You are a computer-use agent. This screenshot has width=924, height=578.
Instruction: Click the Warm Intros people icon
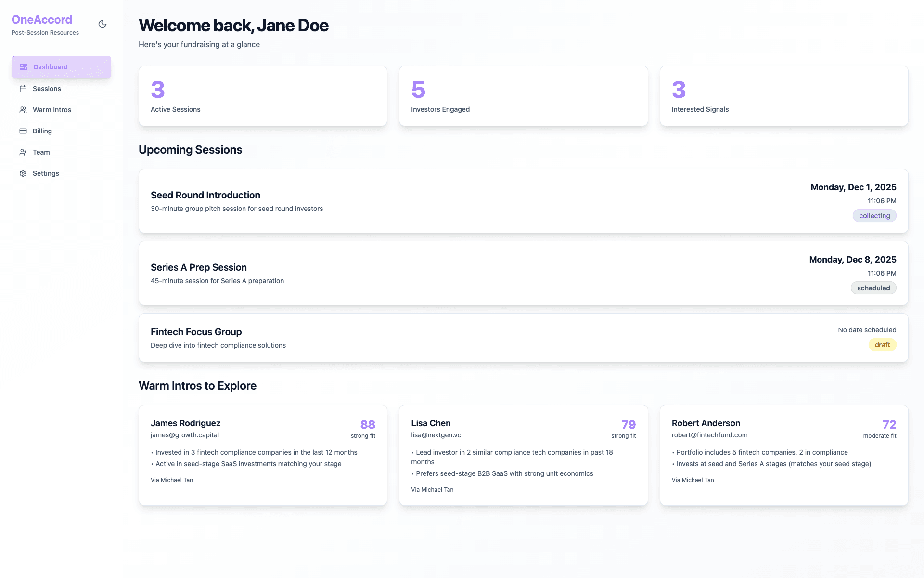click(23, 110)
